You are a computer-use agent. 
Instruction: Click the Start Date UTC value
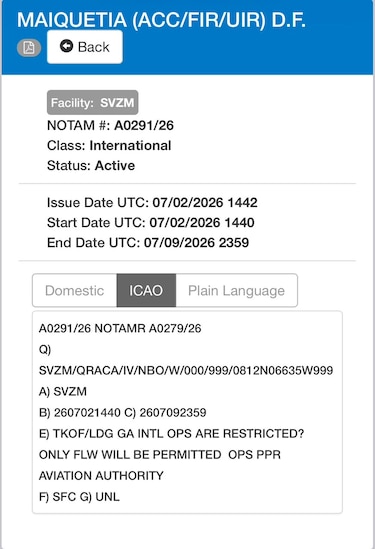click(x=202, y=222)
